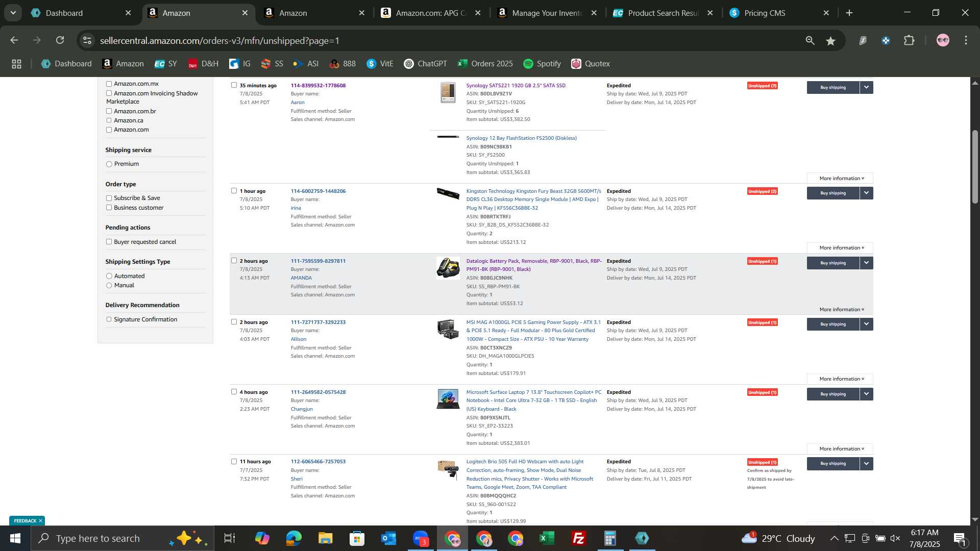The width and height of the screenshot is (980, 551).
Task: Switch to the Pricing CMS tab
Action: click(779, 13)
